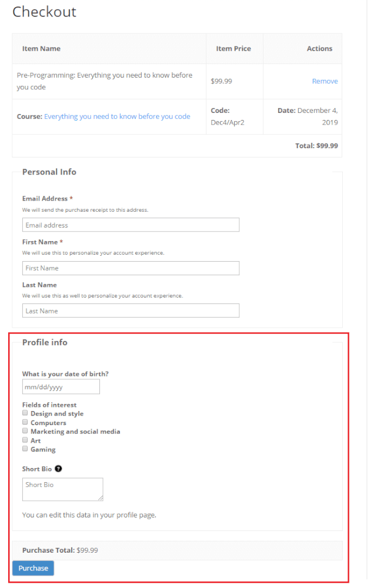The width and height of the screenshot is (377, 588).
Task: Click the bold 'Short Bio' label text
Action: (37, 469)
